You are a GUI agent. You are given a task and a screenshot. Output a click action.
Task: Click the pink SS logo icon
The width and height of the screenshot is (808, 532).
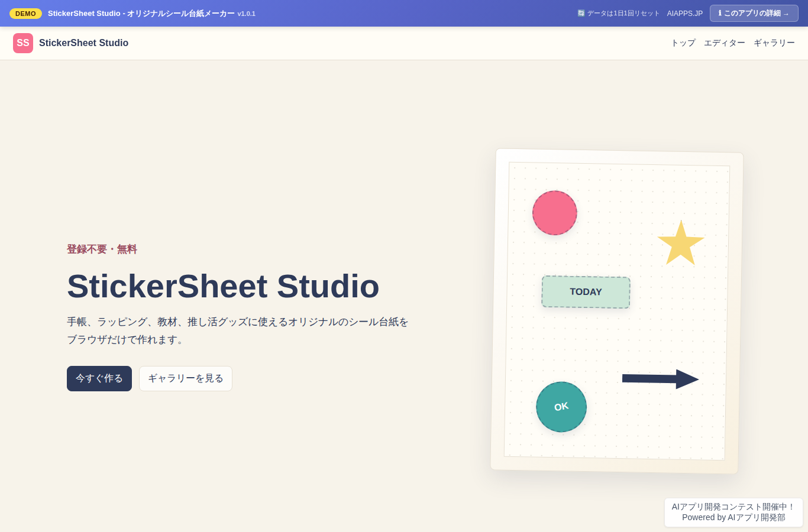[23, 43]
